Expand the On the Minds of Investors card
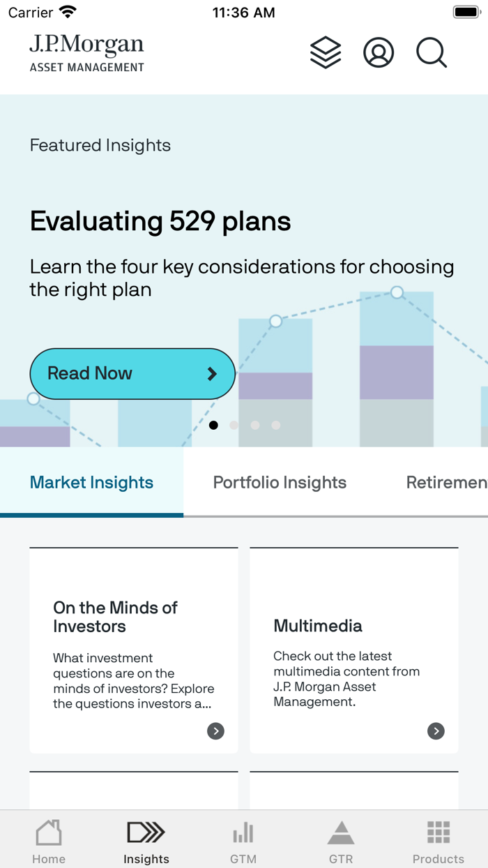Screen dimensions: 488x868 click(215, 731)
